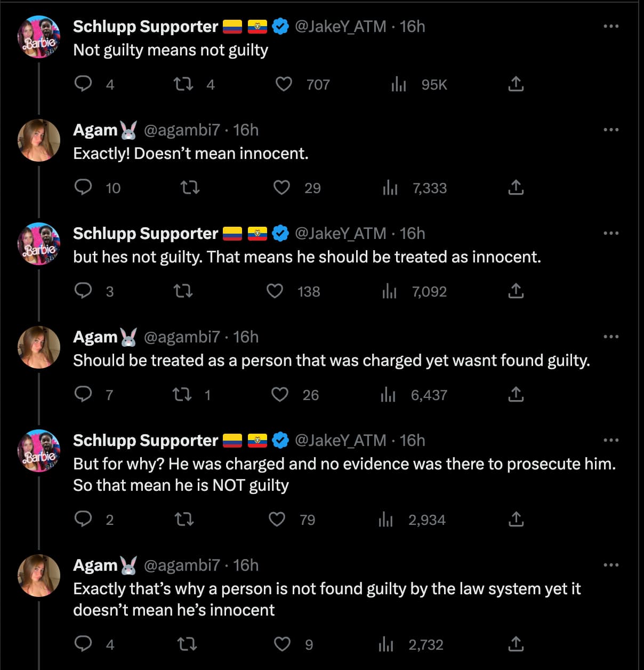This screenshot has width=644, height=670.
Task: Retweet the "Not guilty means not guilty" tweet
Action: (183, 84)
